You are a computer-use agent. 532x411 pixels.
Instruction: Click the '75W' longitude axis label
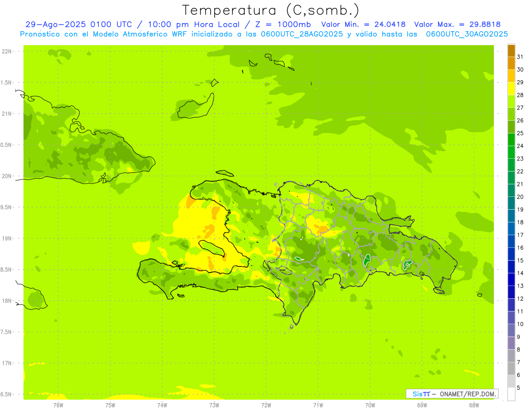110,405
